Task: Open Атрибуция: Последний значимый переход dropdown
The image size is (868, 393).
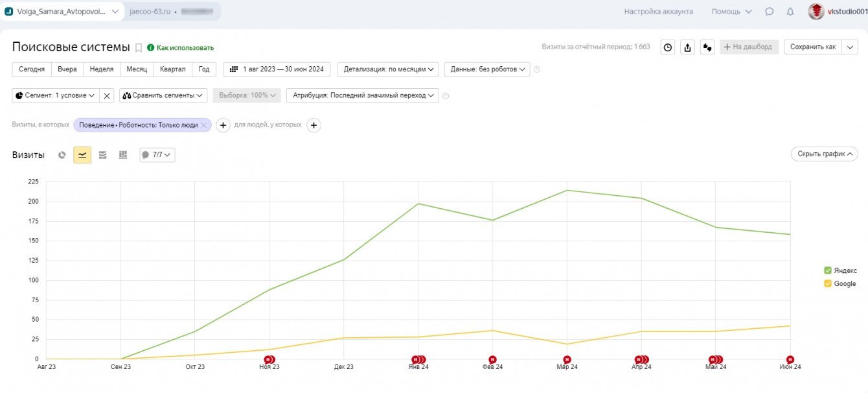Action: pos(362,95)
